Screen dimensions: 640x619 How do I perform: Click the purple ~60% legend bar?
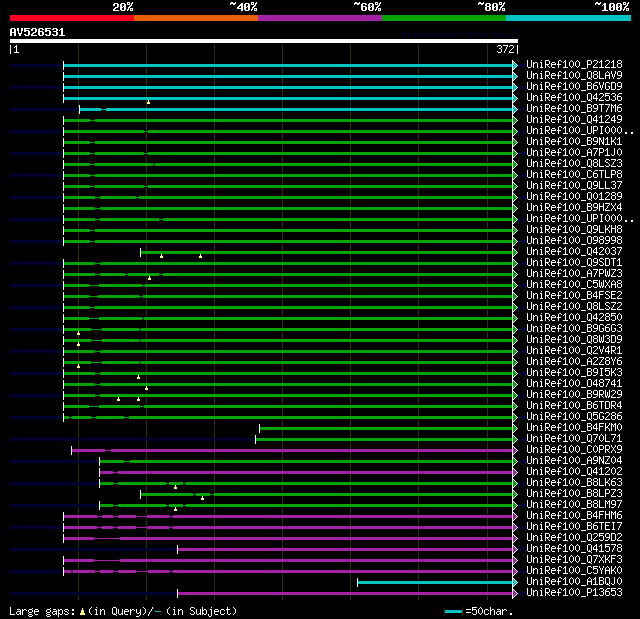320,18
